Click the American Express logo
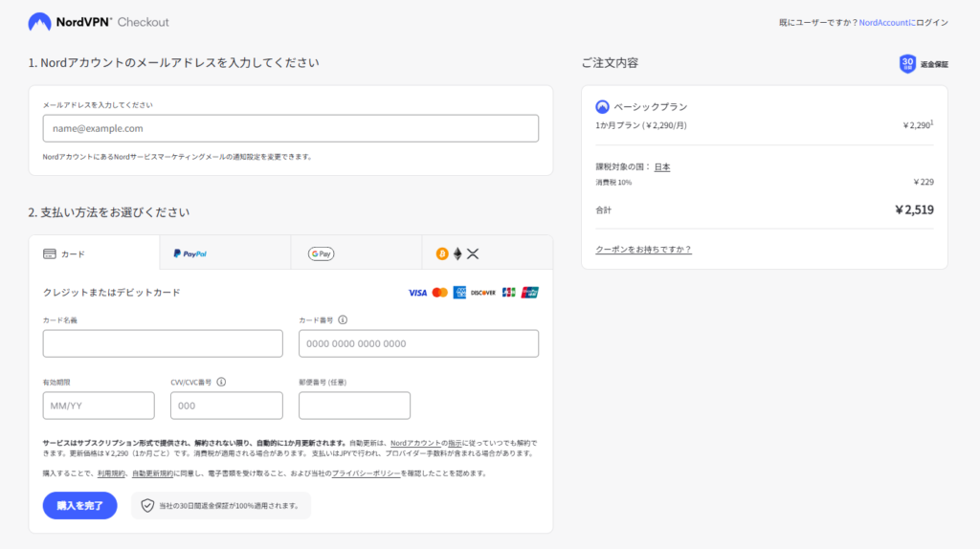Screen dimensions: 980x549 click(x=459, y=293)
